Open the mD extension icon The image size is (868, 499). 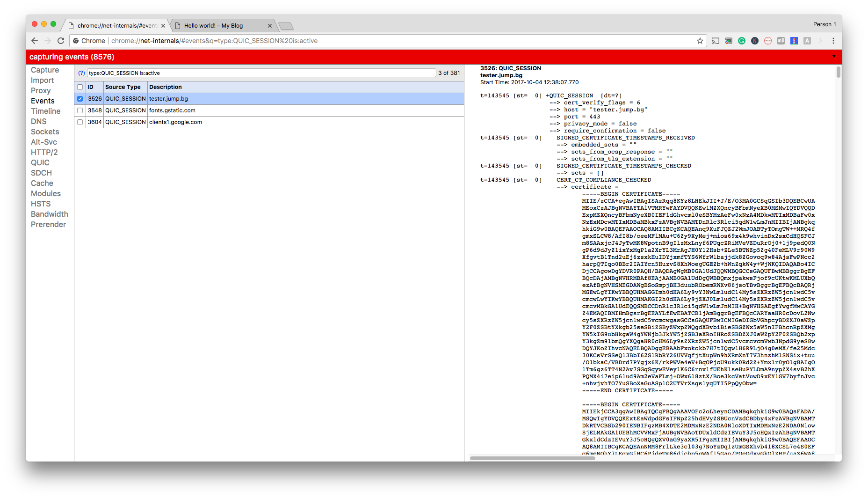tap(781, 41)
